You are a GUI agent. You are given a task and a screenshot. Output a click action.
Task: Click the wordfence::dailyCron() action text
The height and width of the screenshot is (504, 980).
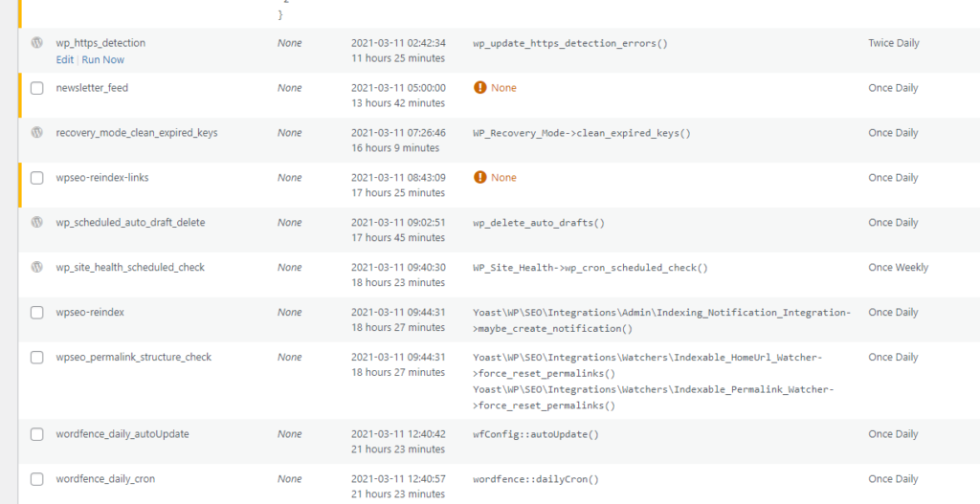[536, 480]
